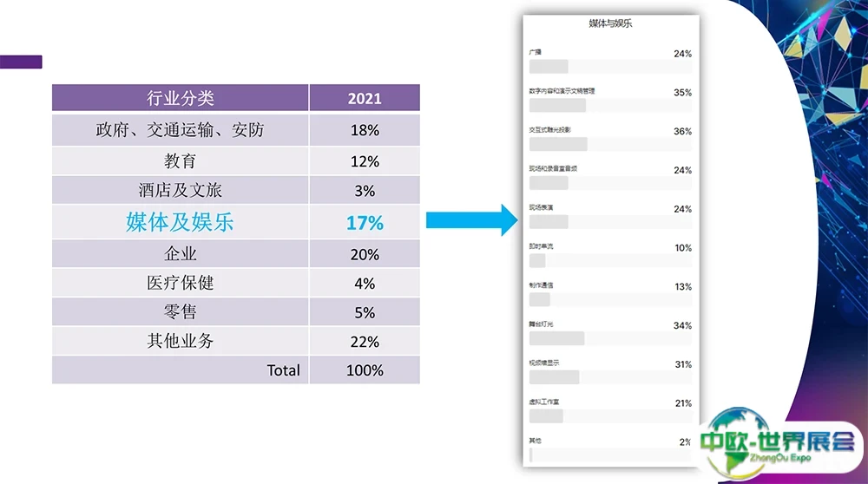
Task: Click the highlighted 17% value cell
Action: point(365,223)
